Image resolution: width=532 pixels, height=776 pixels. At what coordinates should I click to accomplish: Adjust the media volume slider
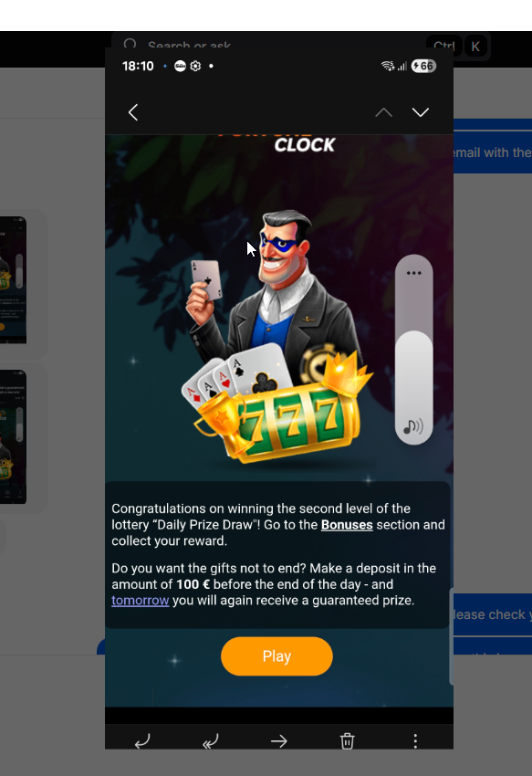tap(413, 350)
